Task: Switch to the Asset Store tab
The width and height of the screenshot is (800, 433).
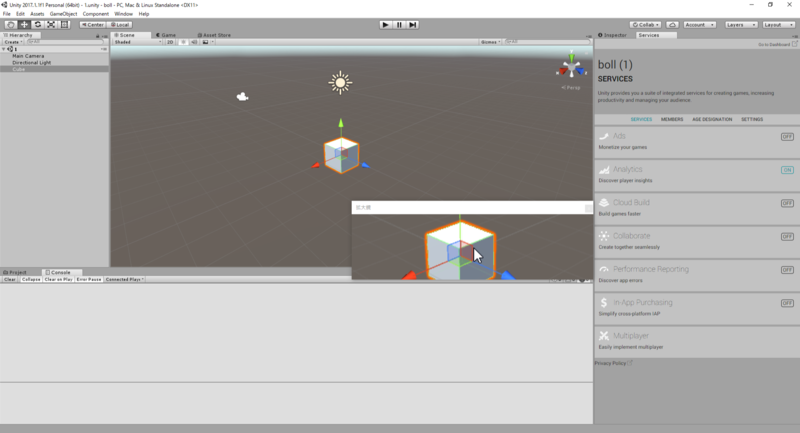Action: click(x=215, y=35)
